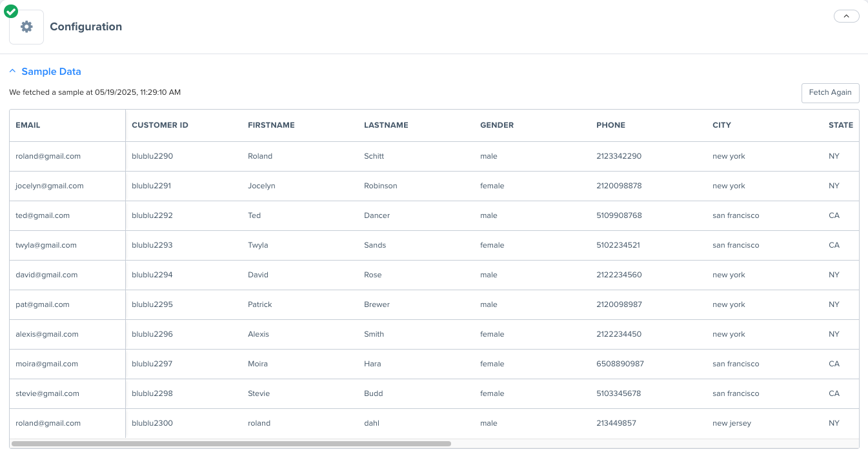
Task: Click phone number 2122234560
Action: click(x=619, y=275)
